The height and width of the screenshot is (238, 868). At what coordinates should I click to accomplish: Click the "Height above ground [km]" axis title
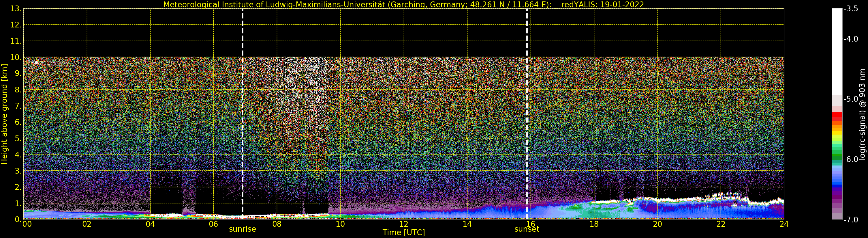tap(4, 114)
